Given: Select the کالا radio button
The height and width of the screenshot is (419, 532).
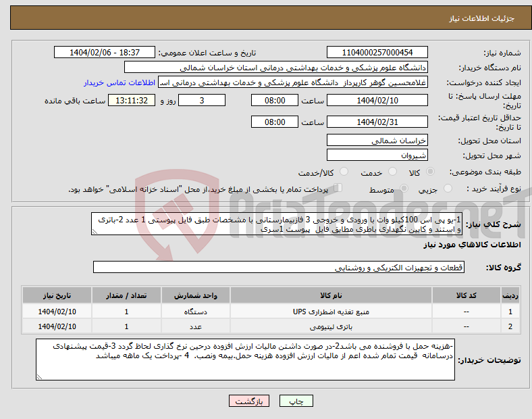Looking at the screenshot, I should [430, 172].
